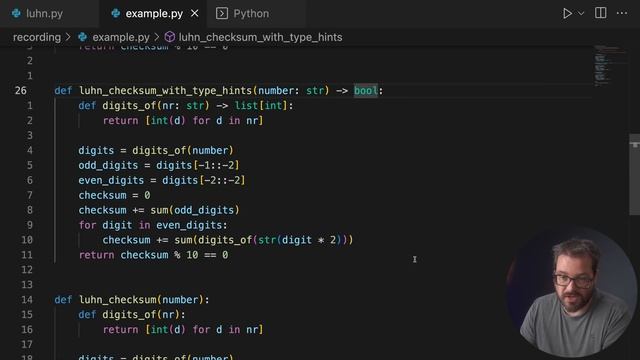Click return statement on line 16

(x=183, y=329)
